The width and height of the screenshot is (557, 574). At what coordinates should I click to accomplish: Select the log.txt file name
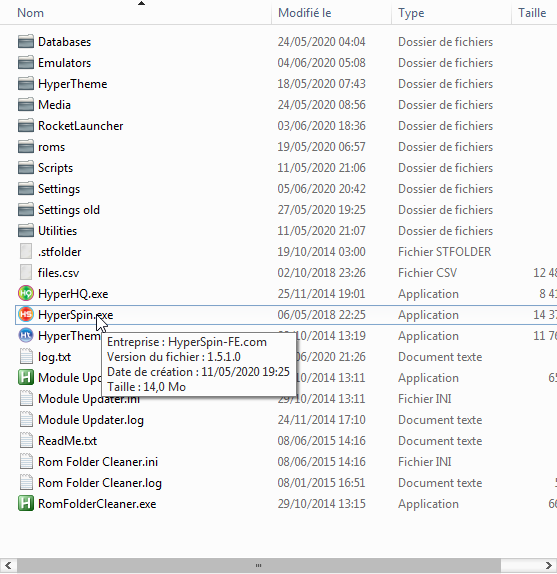[x=54, y=357]
